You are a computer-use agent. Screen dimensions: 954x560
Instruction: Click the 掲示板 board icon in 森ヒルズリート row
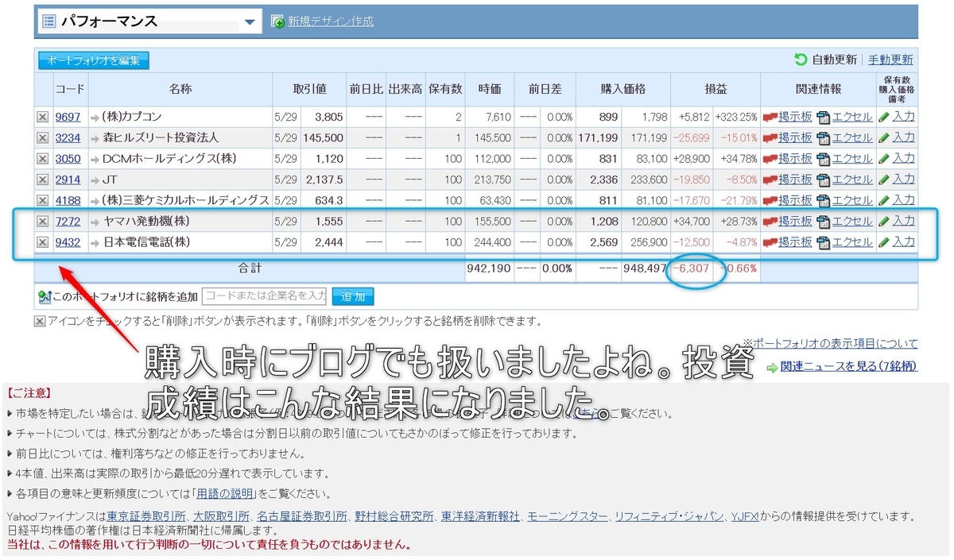tap(770, 138)
